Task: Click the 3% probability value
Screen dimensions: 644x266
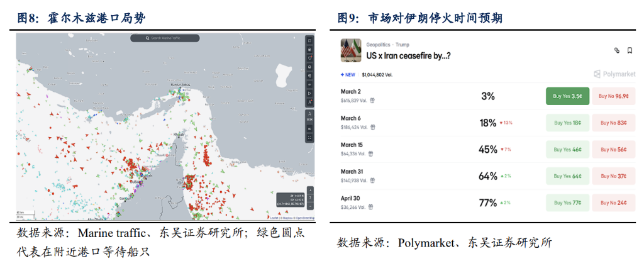Action: (x=488, y=96)
